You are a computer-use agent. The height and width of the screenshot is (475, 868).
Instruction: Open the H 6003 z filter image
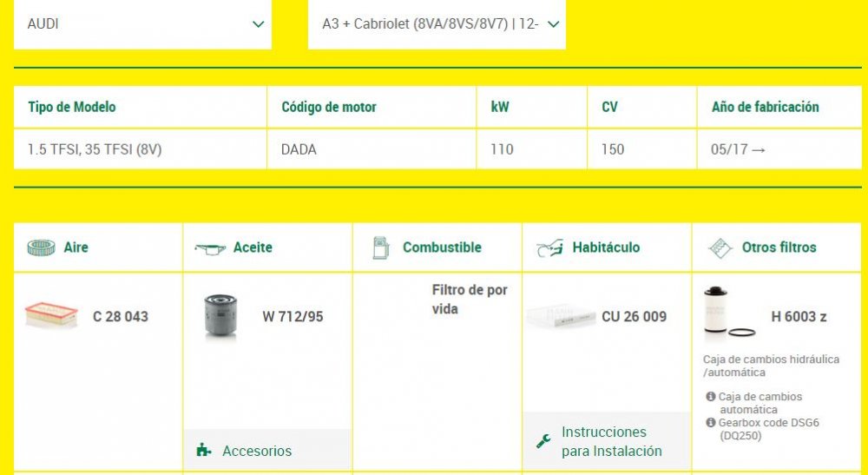[x=729, y=313]
